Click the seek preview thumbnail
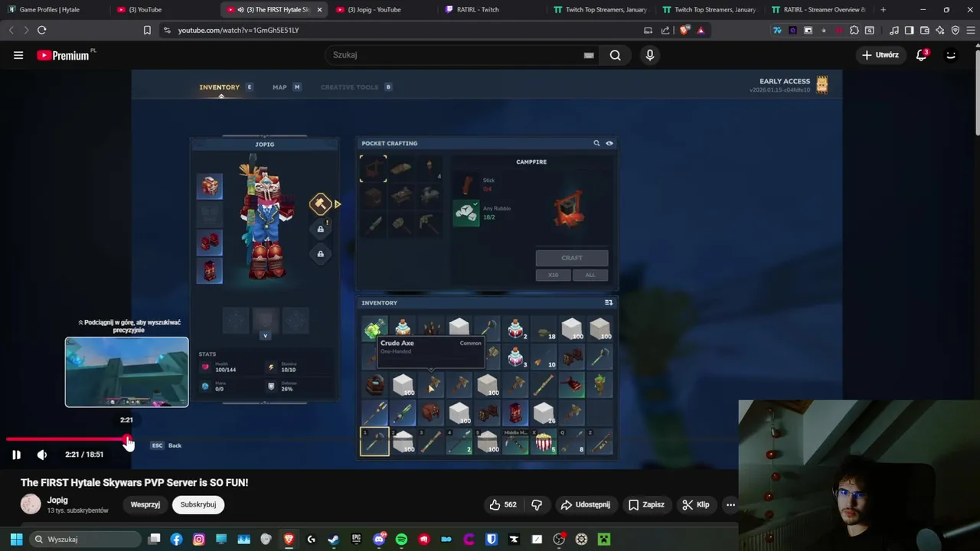This screenshot has height=551, width=980. 126,372
